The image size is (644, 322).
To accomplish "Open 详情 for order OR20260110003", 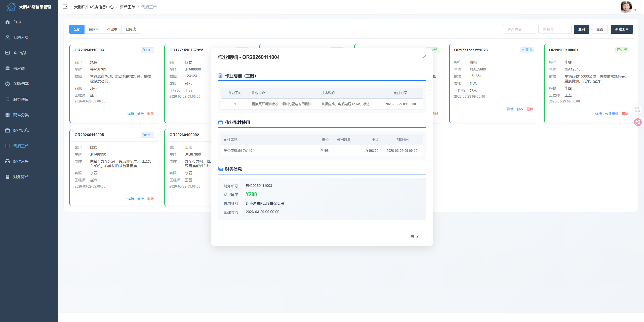I will click(x=131, y=114).
